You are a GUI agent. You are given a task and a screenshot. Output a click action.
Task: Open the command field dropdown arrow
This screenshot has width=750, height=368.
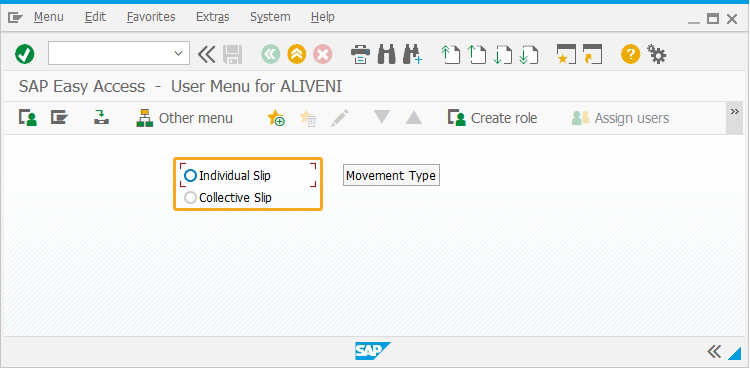(178, 54)
